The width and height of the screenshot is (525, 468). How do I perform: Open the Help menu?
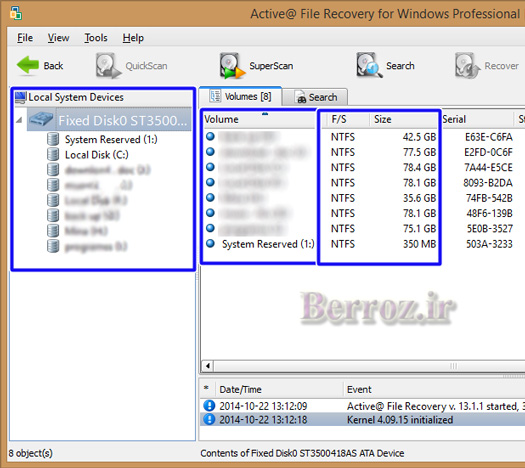click(133, 38)
